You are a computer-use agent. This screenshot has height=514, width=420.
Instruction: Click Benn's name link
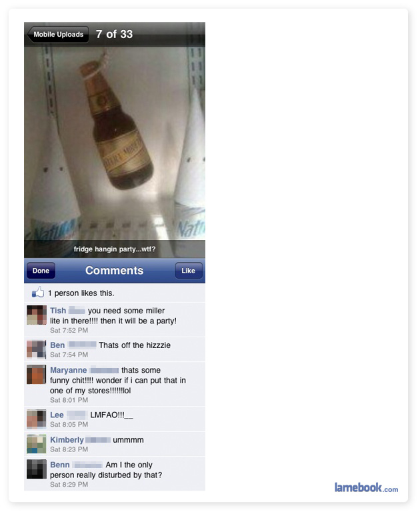(60, 465)
